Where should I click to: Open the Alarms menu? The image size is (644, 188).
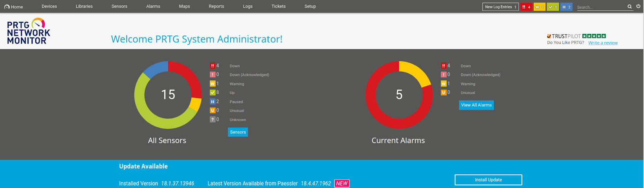click(x=153, y=6)
